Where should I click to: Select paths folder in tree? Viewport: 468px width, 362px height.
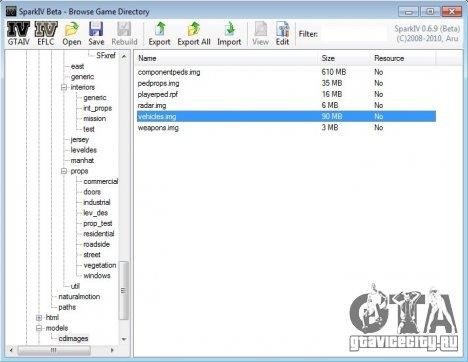pos(67,307)
